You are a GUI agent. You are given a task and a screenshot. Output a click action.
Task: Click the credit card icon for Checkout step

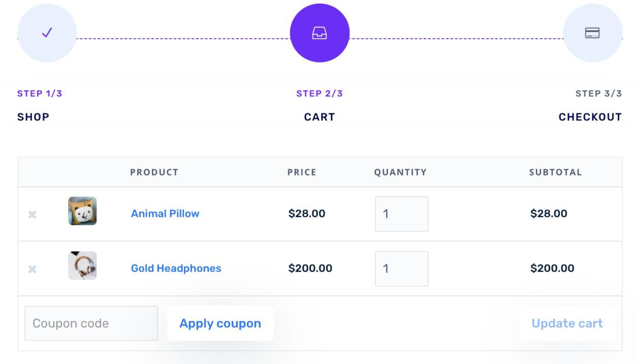(592, 32)
